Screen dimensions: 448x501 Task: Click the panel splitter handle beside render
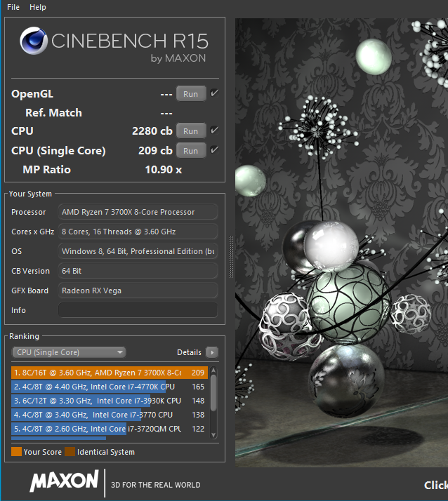click(231, 257)
